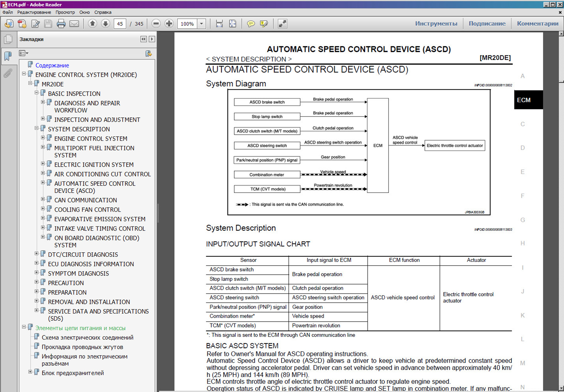Click the zoom in plus button
The height and width of the screenshot is (392, 564).
169,24
